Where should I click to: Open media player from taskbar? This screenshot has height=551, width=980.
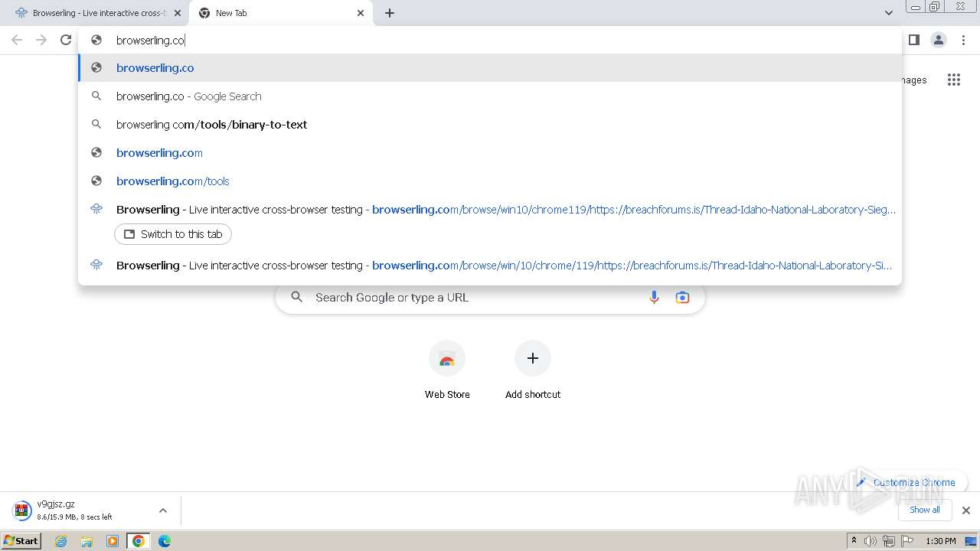113,541
